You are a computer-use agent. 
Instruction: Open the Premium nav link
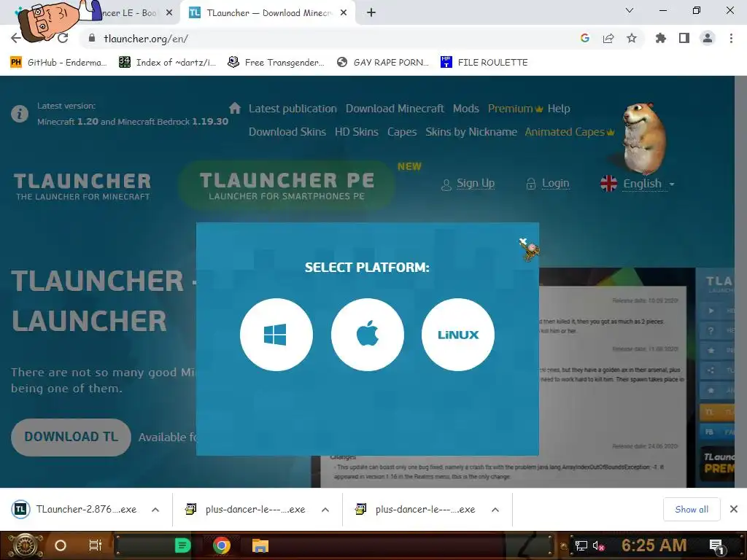(x=515, y=109)
